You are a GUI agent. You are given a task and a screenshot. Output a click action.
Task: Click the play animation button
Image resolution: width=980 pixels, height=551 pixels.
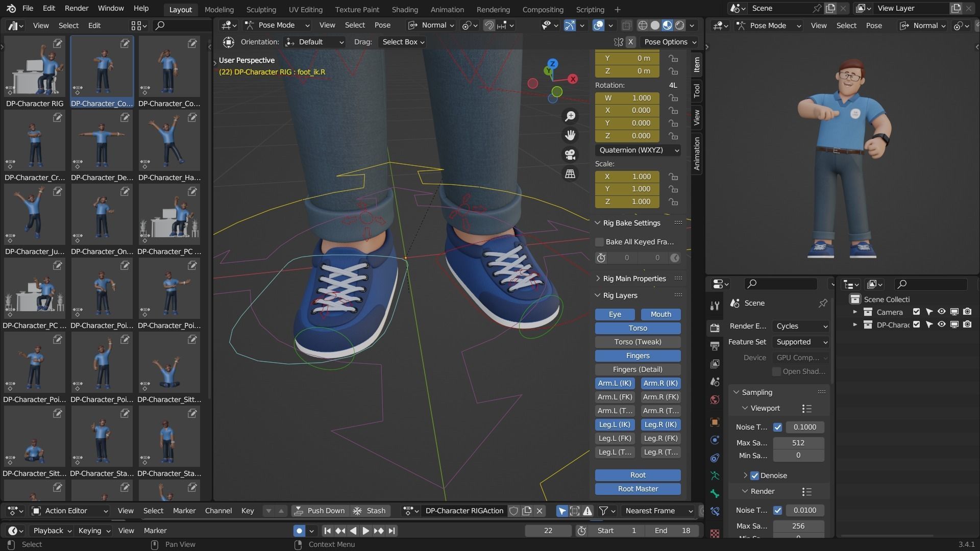pos(365,531)
